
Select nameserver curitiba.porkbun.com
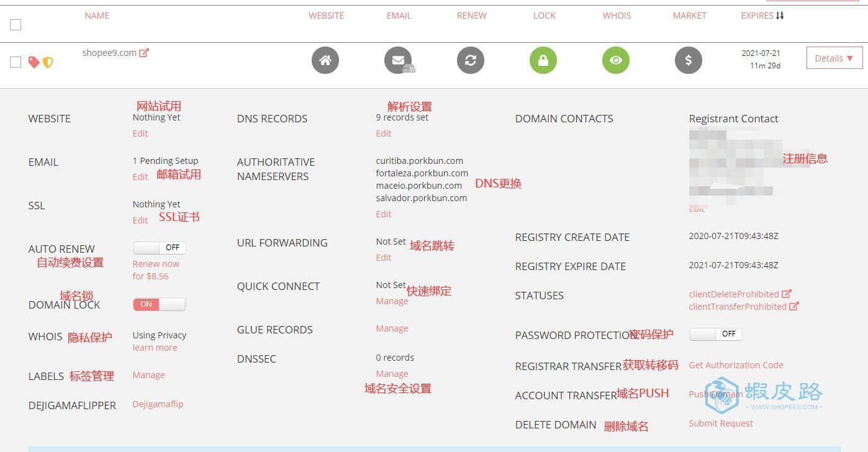420,161
